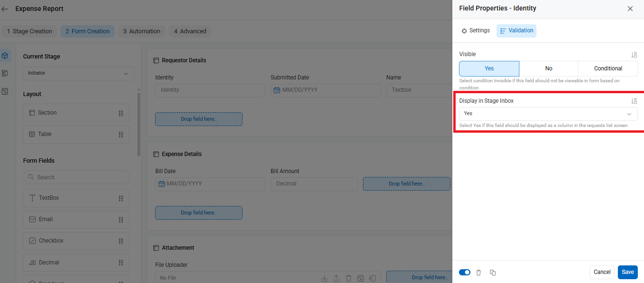The width and height of the screenshot is (644, 283).
Task: Go to 2 Form Creation step
Action: pos(88,31)
